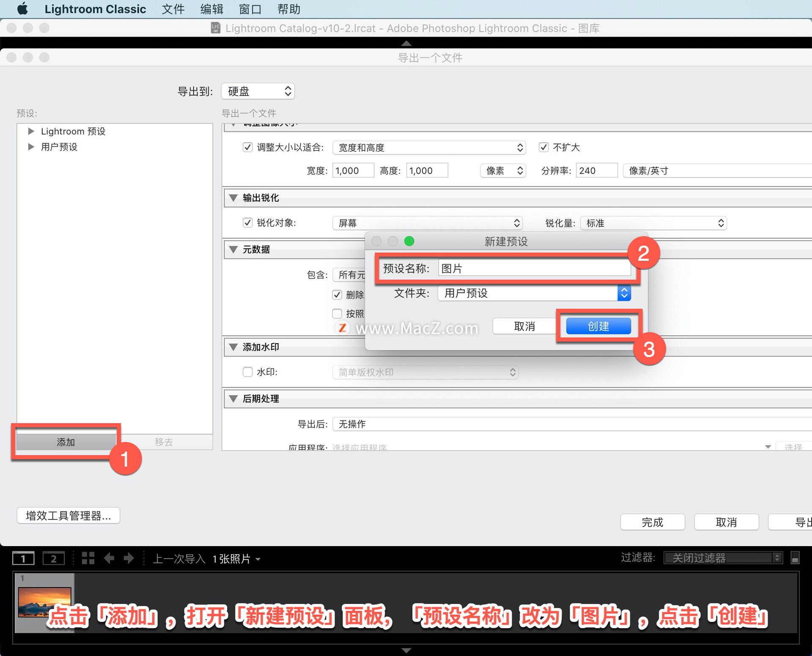Click the 添加 preset button
Screen dimensions: 812x656
tap(66, 442)
